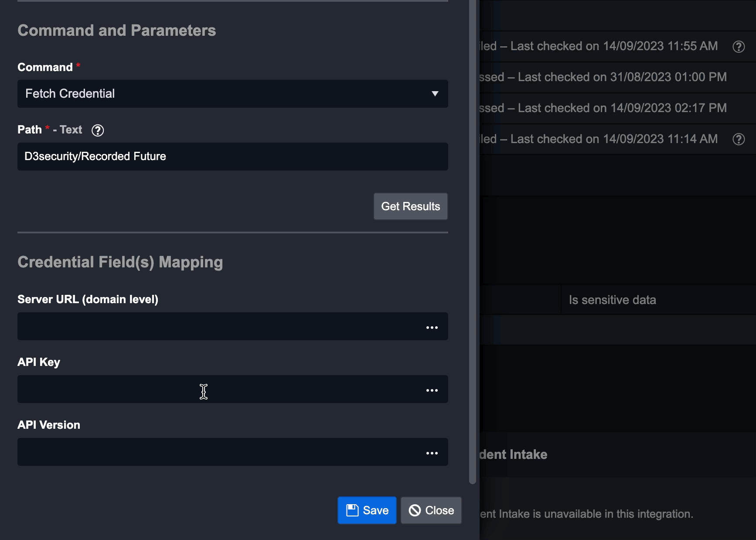This screenshot has height=540, width=756.
Task: Click the Path field containing D3security/Recorded Future
Action: (232, 157)
